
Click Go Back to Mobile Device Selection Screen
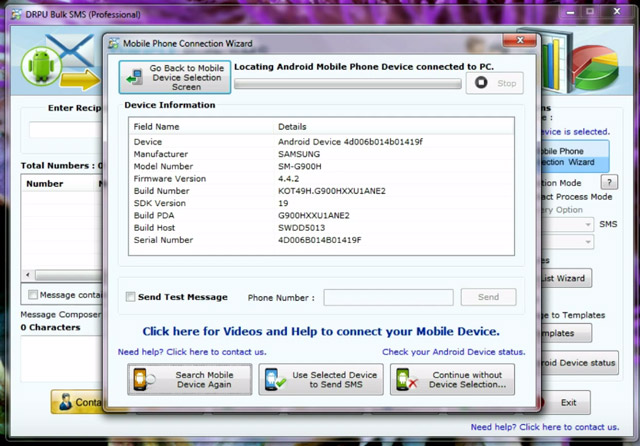(x=175, y=78)
